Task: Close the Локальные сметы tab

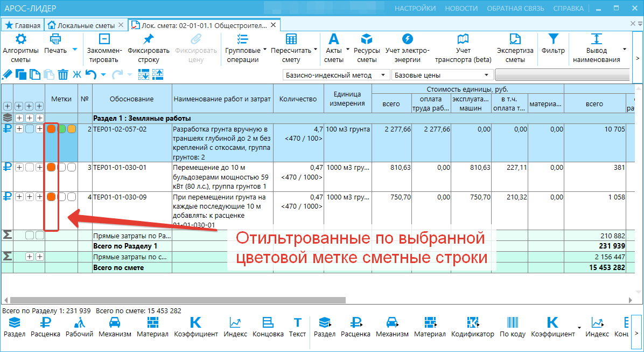Action: 121,25
